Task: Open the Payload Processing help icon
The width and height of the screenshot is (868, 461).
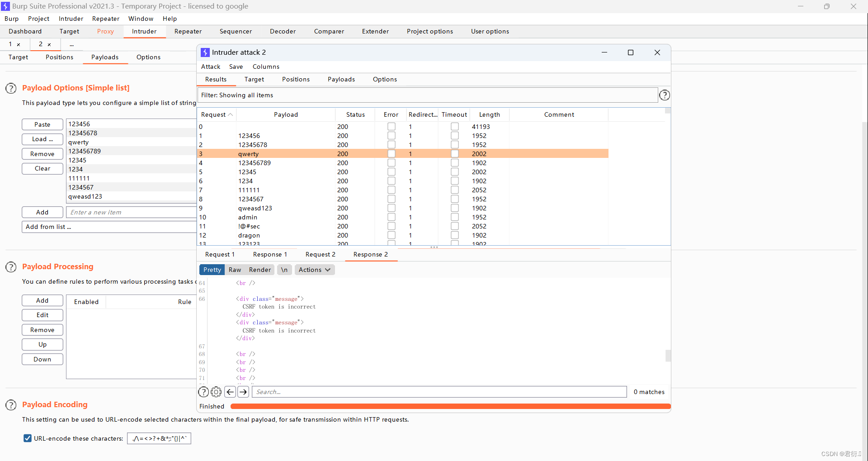Action: point(11,267)
